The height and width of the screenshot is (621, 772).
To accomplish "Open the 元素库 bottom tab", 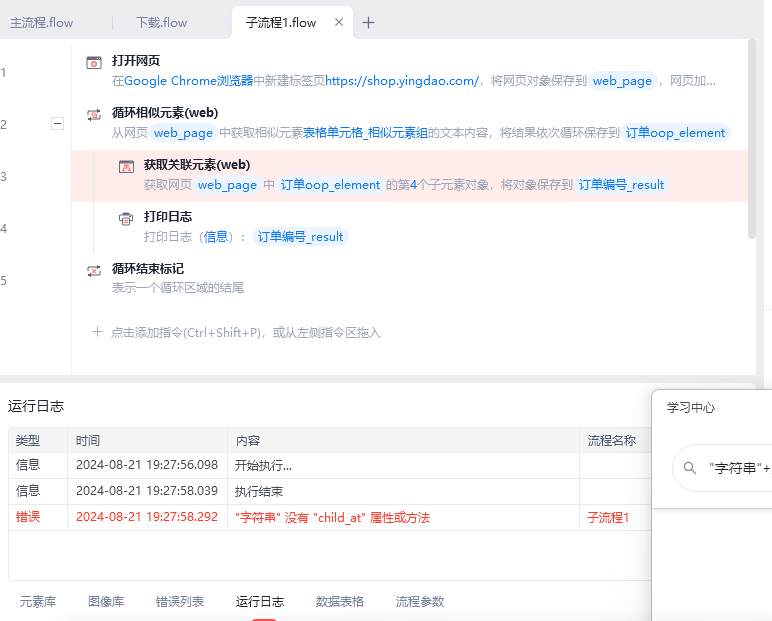I will [38, 602].
